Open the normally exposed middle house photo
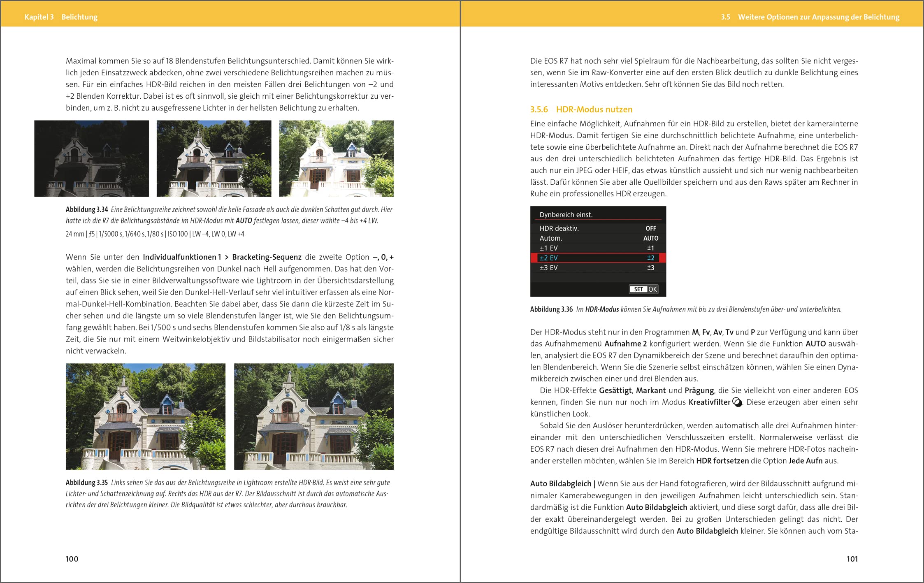The width and height of the screenshot is (924, 583). 214,158
